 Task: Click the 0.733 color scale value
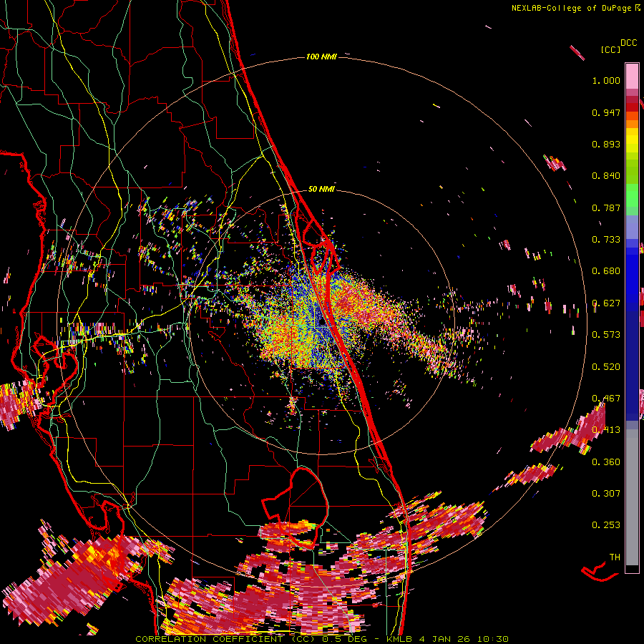[x=606, y=240]
